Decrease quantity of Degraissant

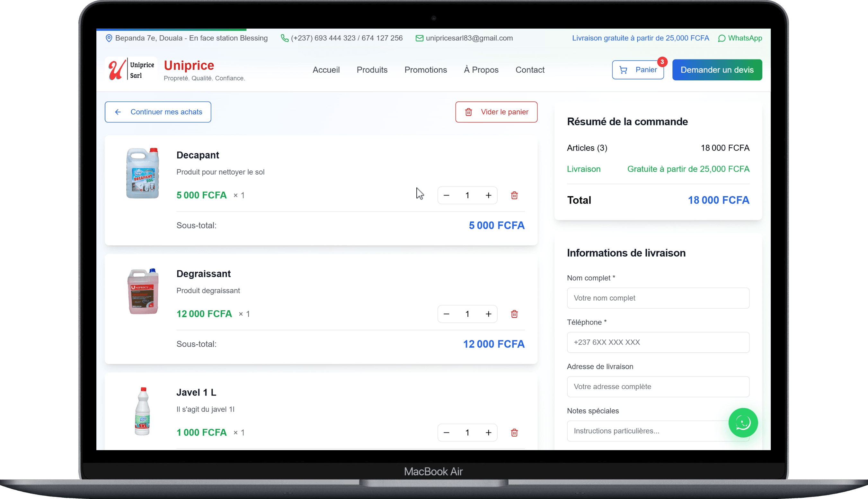click(446, 314)
